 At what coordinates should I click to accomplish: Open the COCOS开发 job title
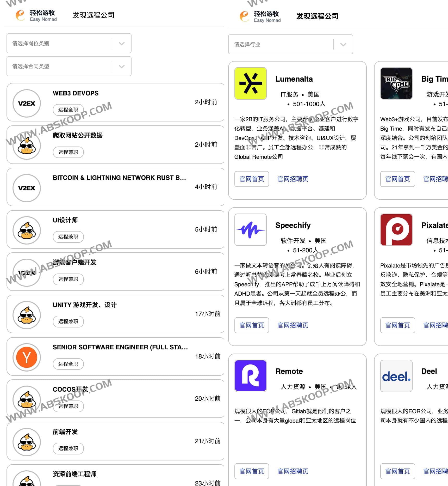coord(70,390)
